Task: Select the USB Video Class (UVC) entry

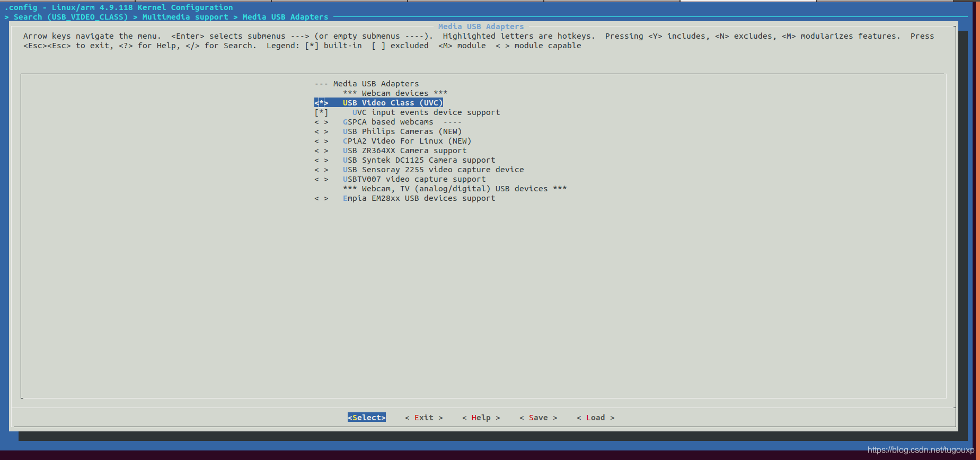Action: [393, 103]
